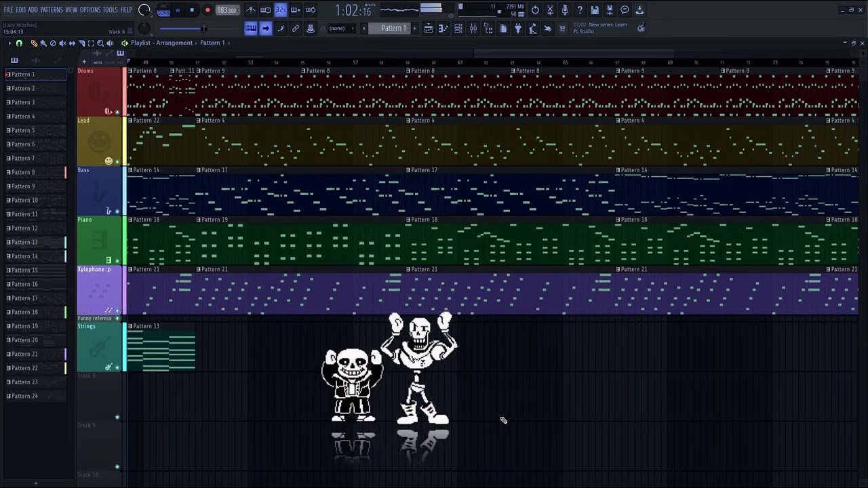Image resolution: width=868 pixels, height=488 pixels.
Task: Stop playback with the stop button
Action: [x=192, y=10]
